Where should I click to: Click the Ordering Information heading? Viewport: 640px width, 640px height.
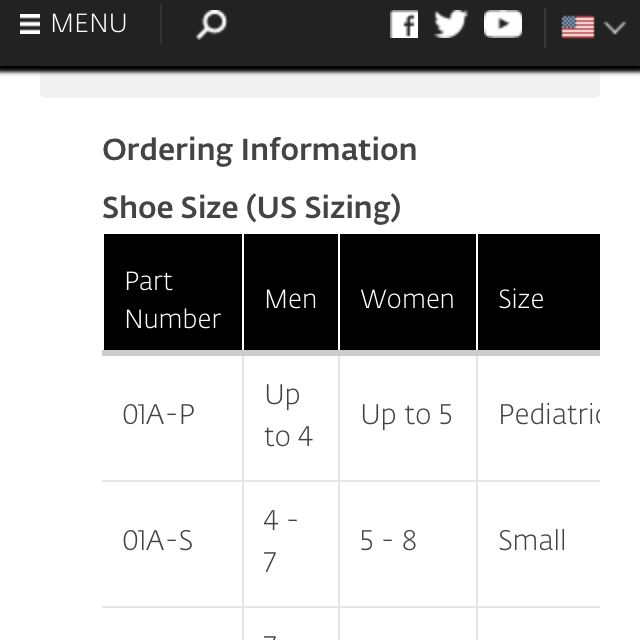pyautogui.click(x=260, y=151)
